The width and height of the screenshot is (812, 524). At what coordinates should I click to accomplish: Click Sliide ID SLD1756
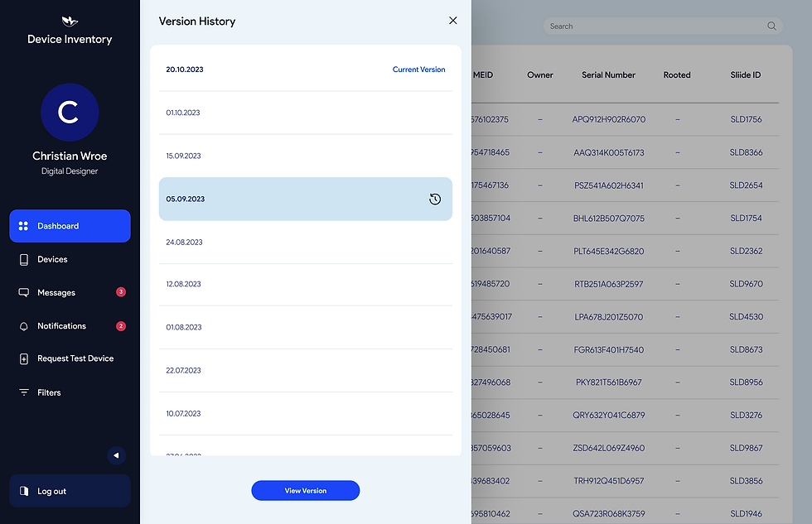pos(746,119)
